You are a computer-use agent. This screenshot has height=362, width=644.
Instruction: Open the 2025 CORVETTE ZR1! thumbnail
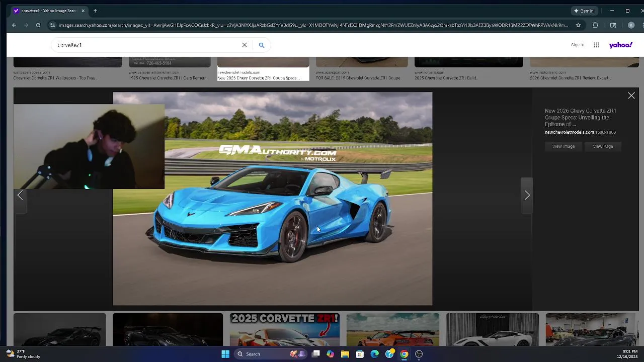pos(284,329)
